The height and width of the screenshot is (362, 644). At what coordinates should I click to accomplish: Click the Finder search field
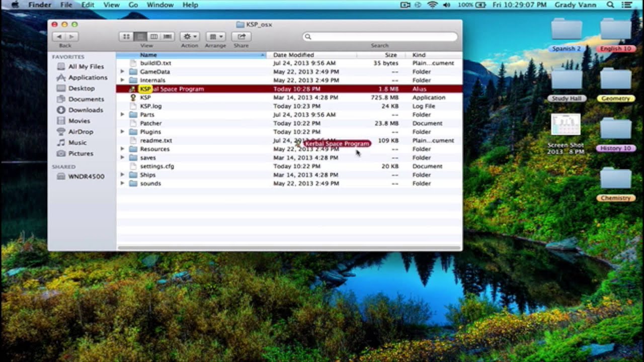380,37
